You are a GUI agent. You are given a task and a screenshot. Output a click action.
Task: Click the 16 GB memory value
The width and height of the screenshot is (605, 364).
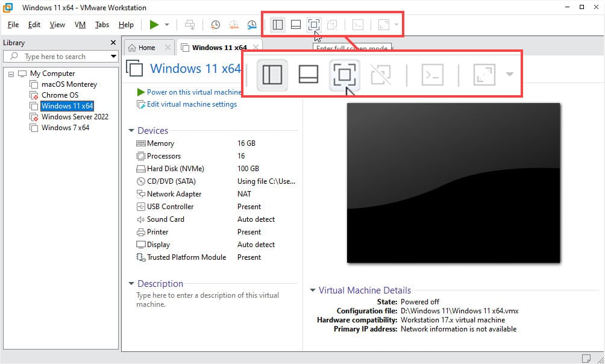(246, 143)
